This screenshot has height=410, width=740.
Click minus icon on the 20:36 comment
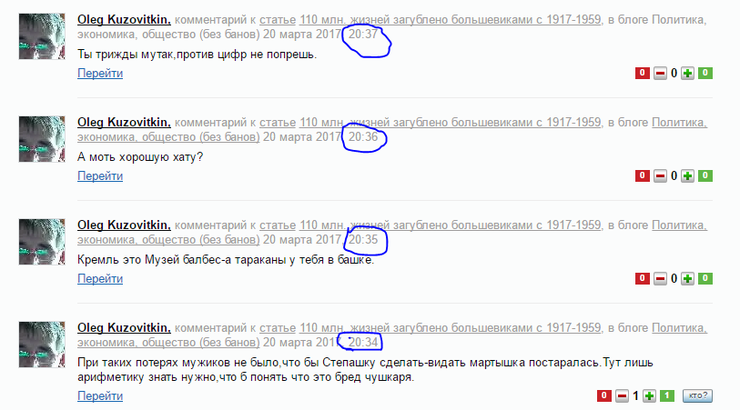click(660, 176)
